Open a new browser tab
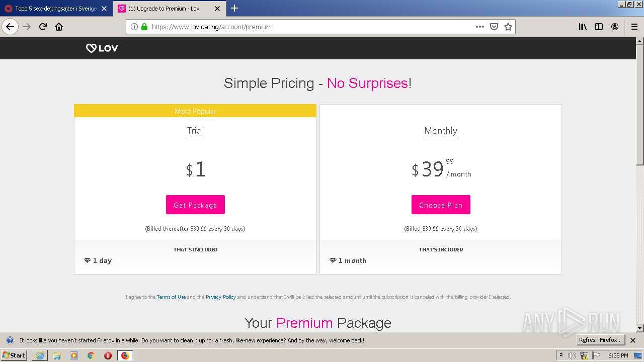644x362 pixels. pyautogui.click(x=234, y=8)
